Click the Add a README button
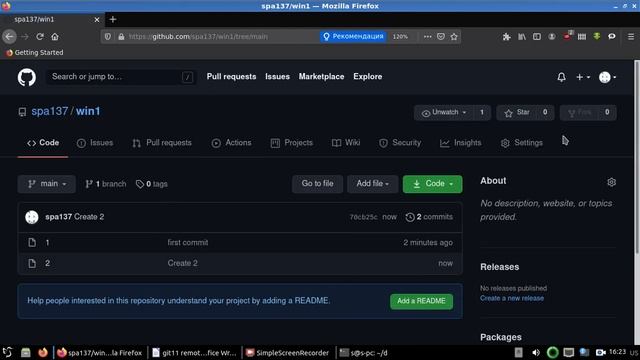The height and width of the screenshot is (360, 640). tap(421, 301)
